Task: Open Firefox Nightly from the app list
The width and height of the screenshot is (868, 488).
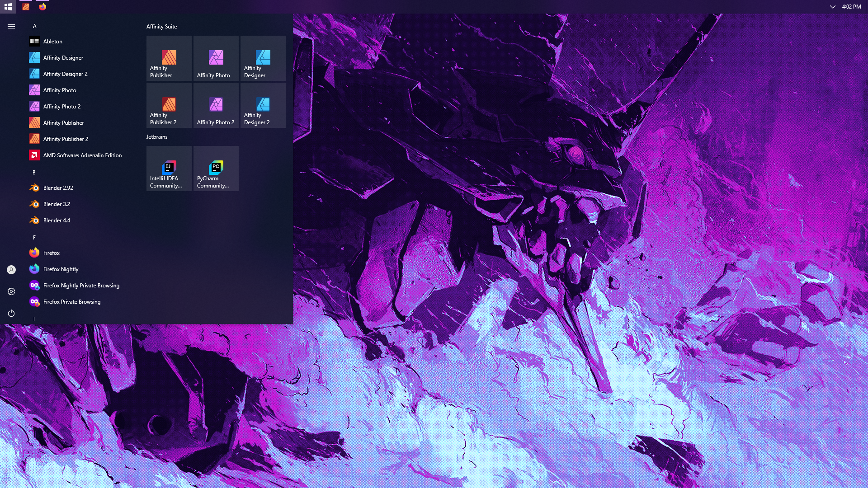Action: pos(61,269)
